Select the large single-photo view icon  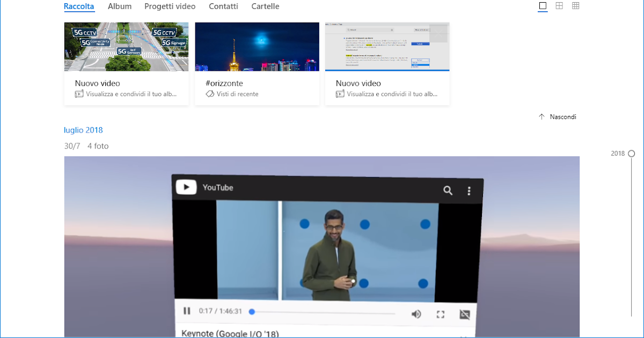pyautogui.click(x=542, y=6)
